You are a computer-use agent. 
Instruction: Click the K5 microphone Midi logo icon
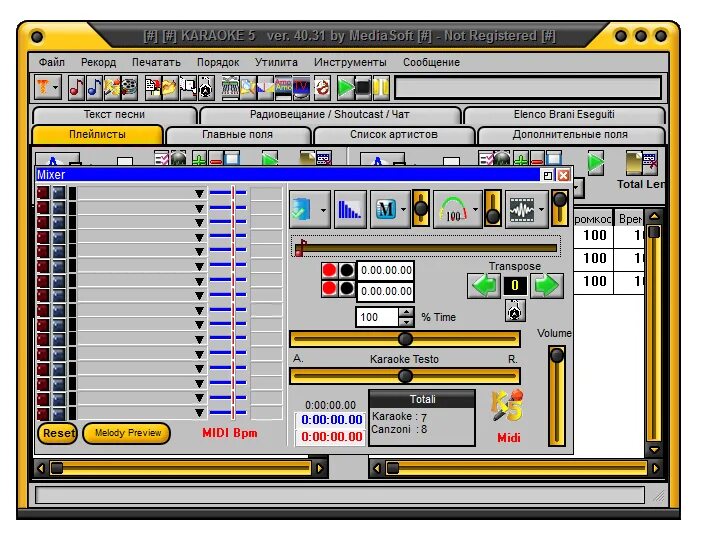point(508,406)
